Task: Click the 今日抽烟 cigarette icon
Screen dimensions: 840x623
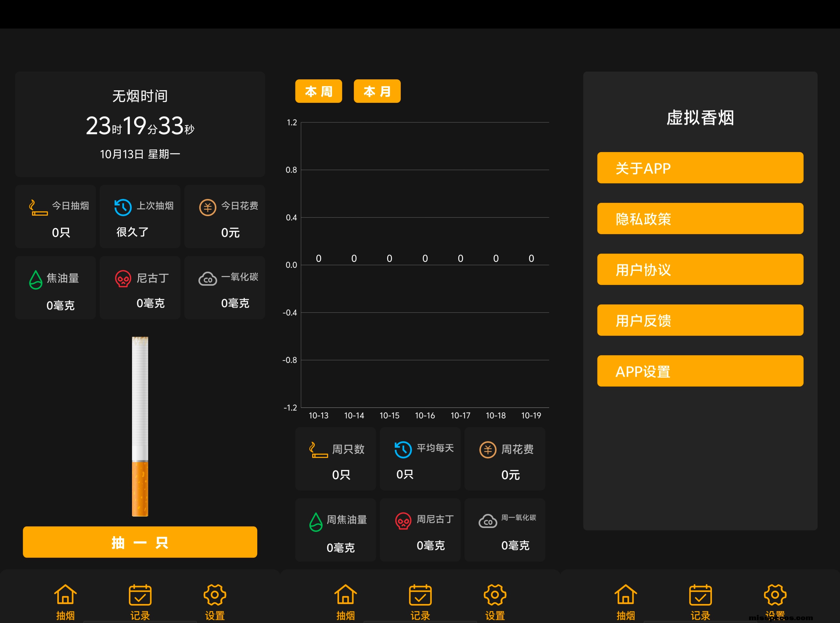Action: 38,207
